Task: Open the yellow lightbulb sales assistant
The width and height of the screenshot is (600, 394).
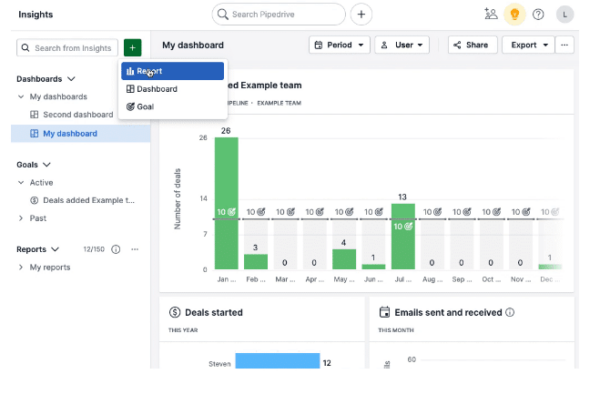Action: (x=514, y=15)
